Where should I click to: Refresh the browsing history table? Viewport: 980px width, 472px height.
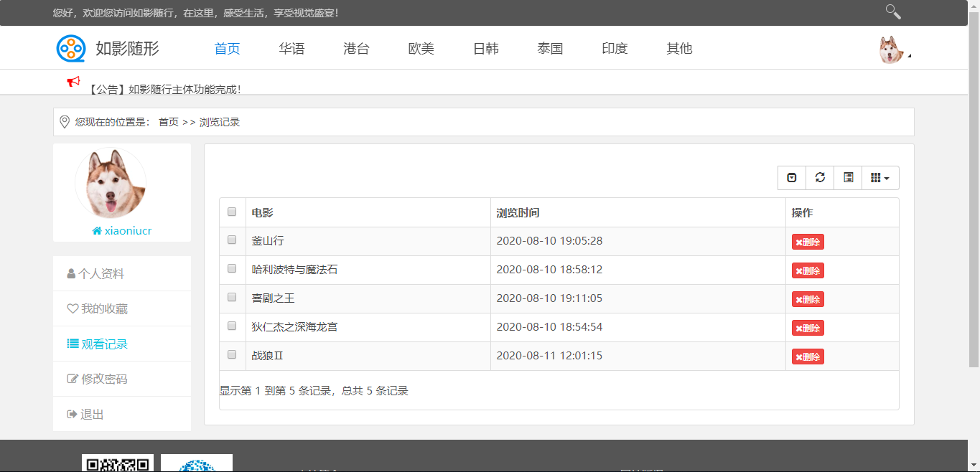[820, 178]
